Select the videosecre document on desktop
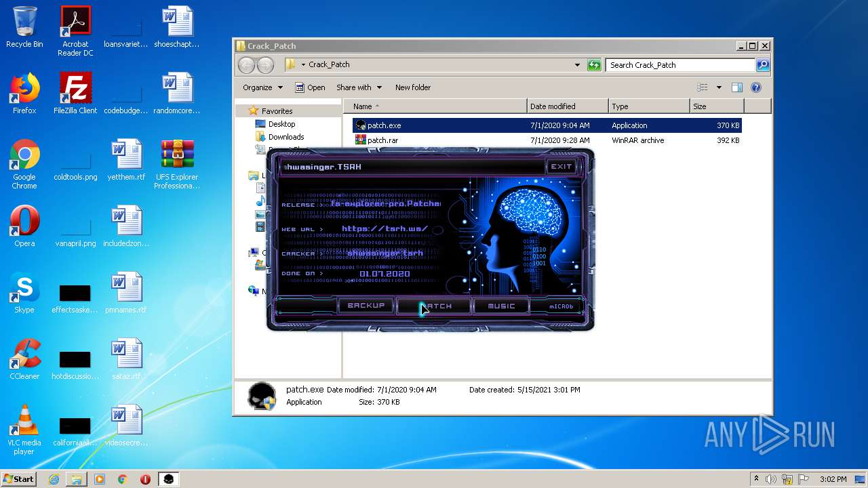 [x=126, y=426]
